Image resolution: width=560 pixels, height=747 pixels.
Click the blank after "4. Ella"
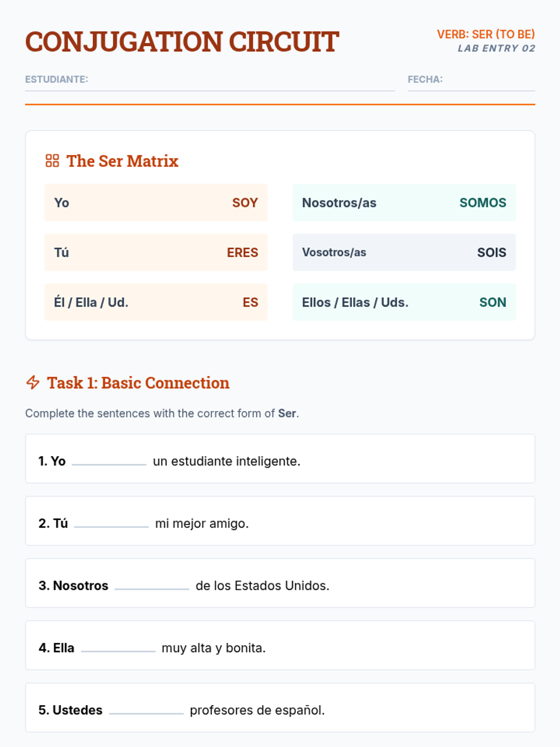pos(118,647)
